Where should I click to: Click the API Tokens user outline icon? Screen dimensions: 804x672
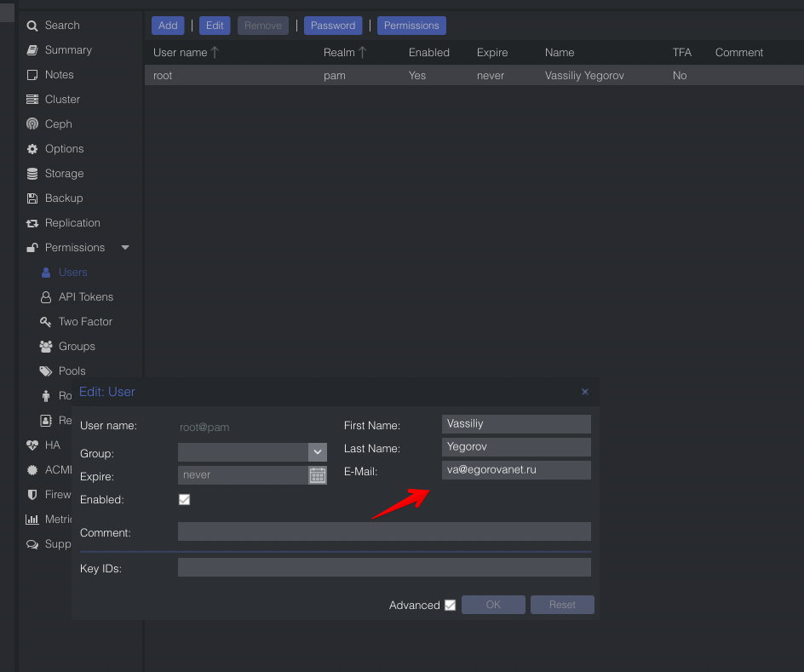point(46,296)
